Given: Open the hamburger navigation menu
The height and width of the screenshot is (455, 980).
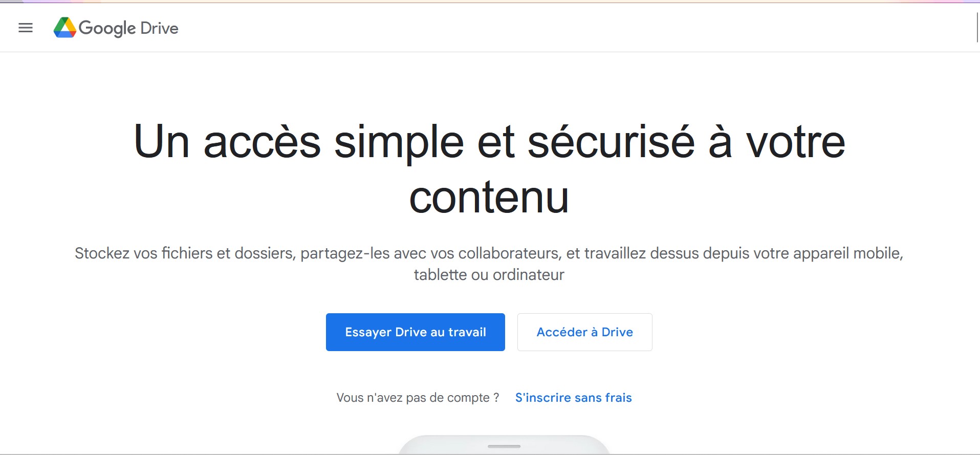Looking at the screenshot, I should 26,28.
